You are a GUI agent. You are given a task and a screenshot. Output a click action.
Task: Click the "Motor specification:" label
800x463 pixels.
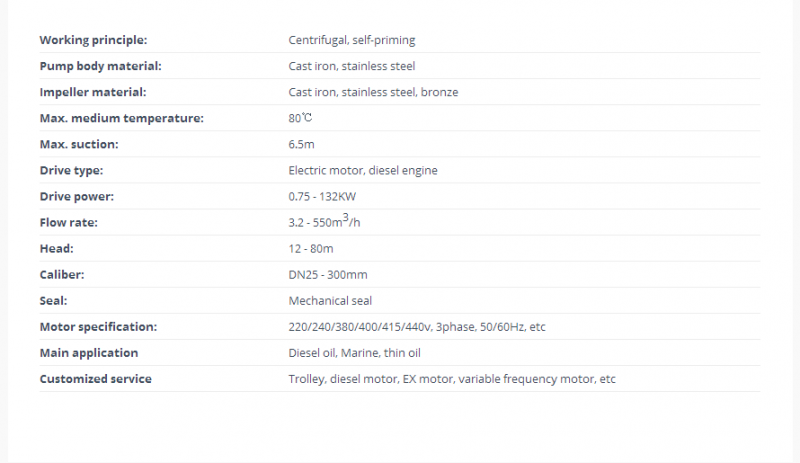tap(99, 327)
